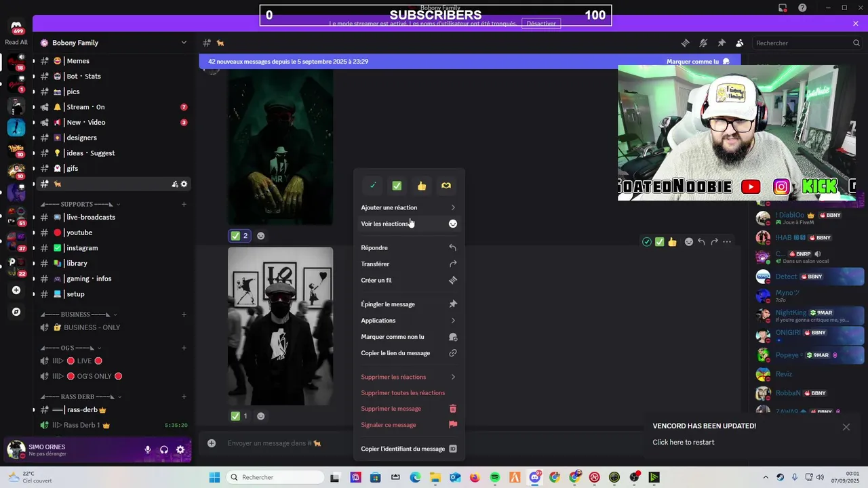The height and width of the screenshot is (488, 868).
Task: Select Marquer comme non lu
Action: [x=408, y=337]
